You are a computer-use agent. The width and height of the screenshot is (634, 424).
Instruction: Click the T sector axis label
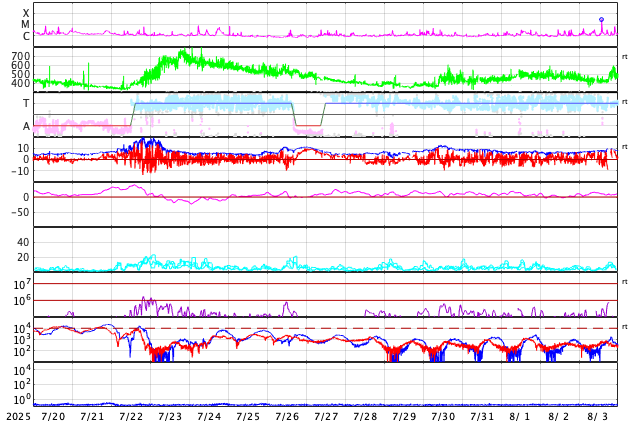26,103
